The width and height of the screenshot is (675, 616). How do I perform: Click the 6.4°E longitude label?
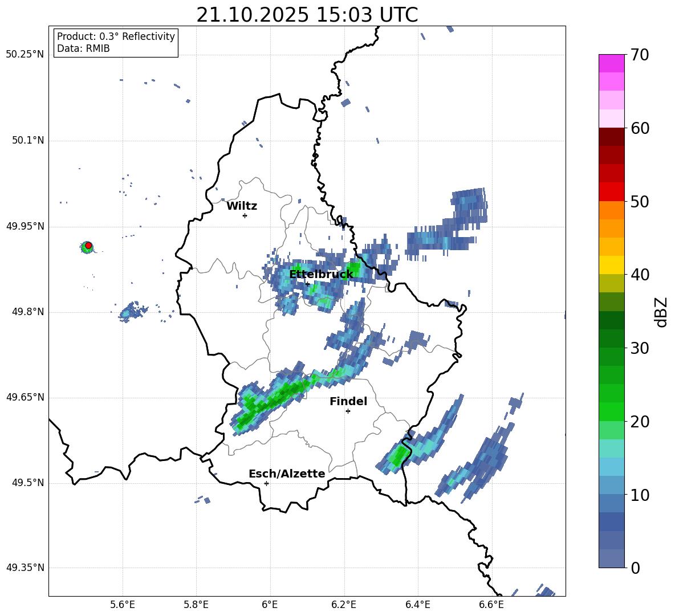pos(417,605)
